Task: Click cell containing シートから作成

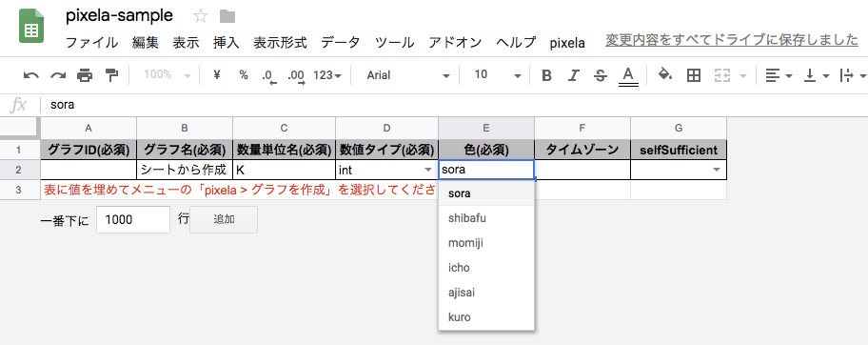Action: pyautogui.click(x=185, y=170)
